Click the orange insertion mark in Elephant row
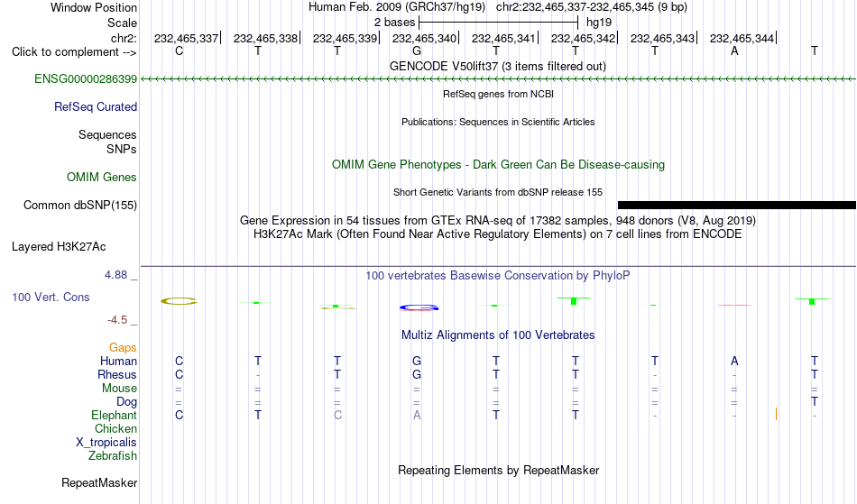 [776, 414]
